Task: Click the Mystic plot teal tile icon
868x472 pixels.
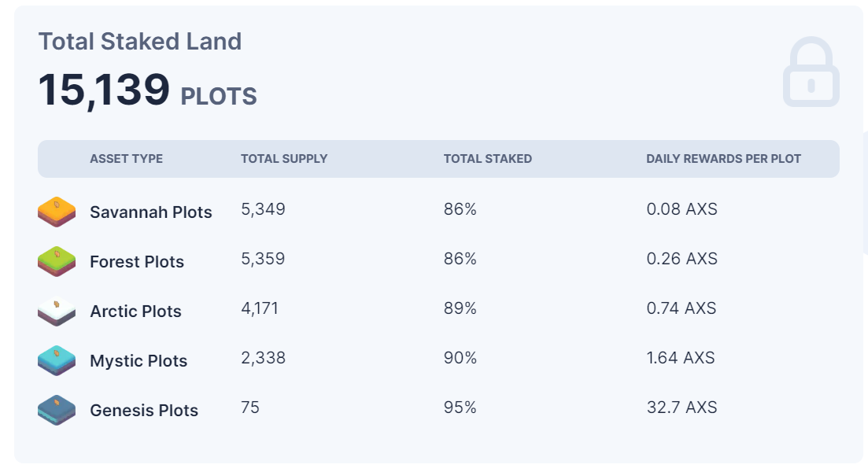Action: (57, 361)
